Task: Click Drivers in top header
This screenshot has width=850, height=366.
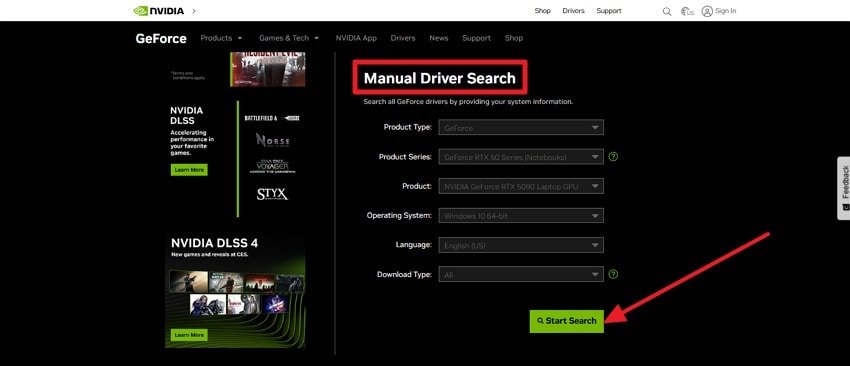Action: pos(574,11)
